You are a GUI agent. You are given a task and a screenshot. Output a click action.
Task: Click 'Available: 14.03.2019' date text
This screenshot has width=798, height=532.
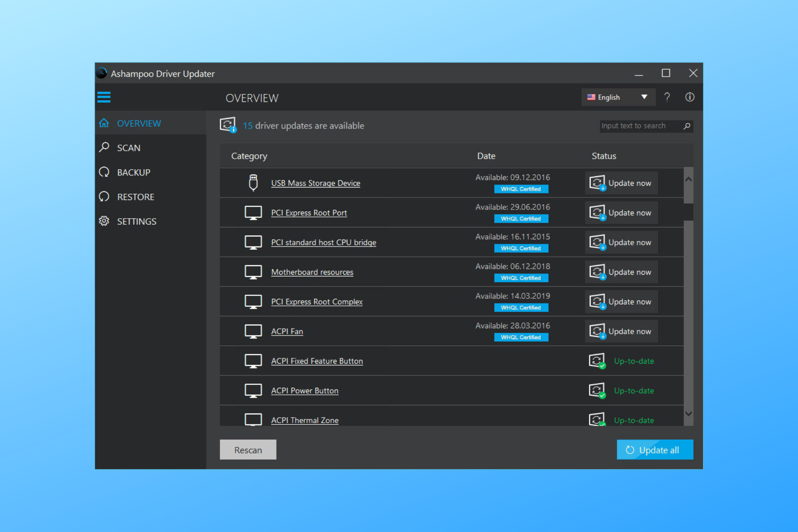(513, 296)
